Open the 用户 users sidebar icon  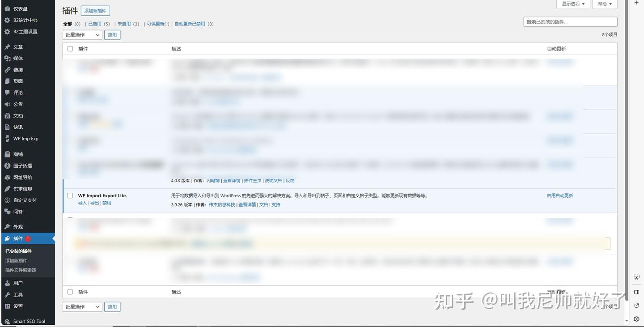point(6,283)
